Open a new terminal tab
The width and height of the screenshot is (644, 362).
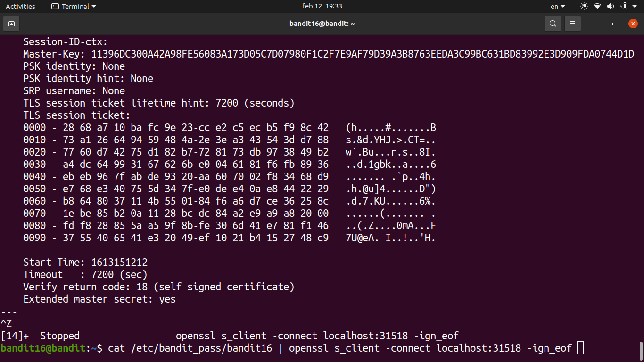tap(11, 24)
